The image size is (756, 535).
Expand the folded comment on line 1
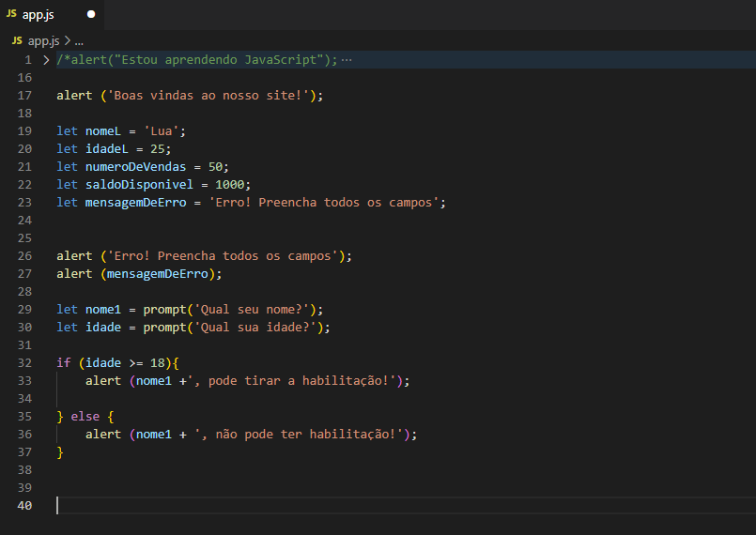coord(46,60)
